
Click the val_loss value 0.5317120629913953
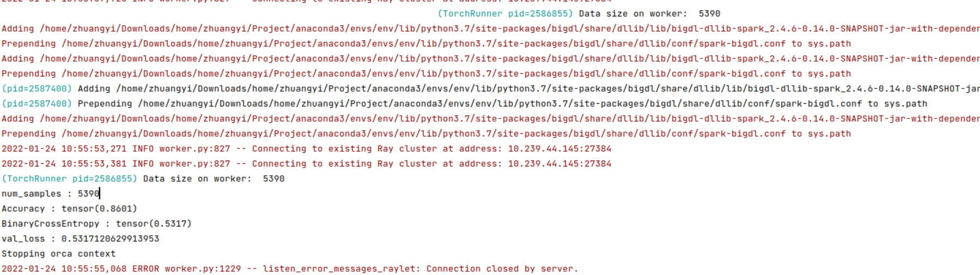pos(110,238)
